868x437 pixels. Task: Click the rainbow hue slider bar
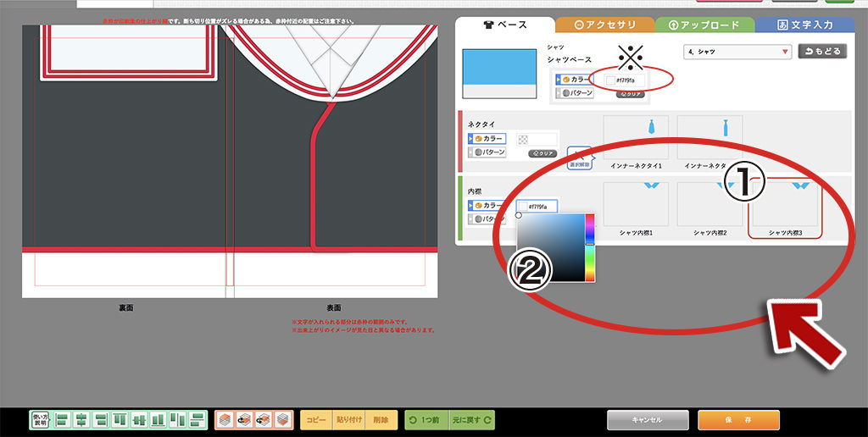click(590, 247)
